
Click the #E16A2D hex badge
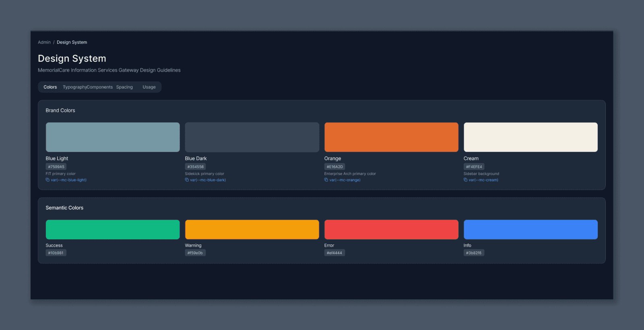tap(334, 167)
